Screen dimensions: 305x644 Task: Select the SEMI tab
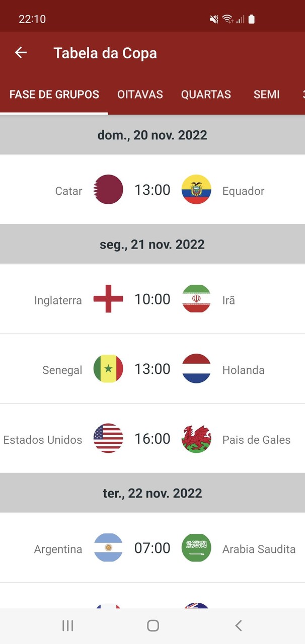click(x=267, y=94)
